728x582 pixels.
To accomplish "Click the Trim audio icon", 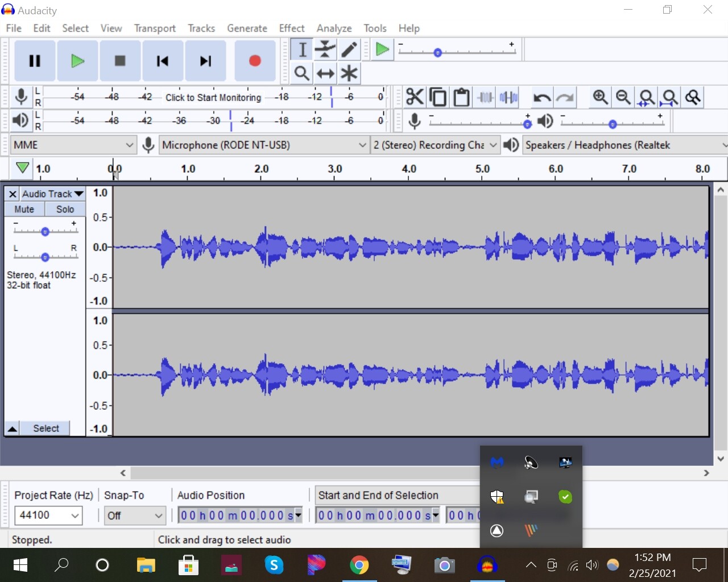I will coord(485,97).
